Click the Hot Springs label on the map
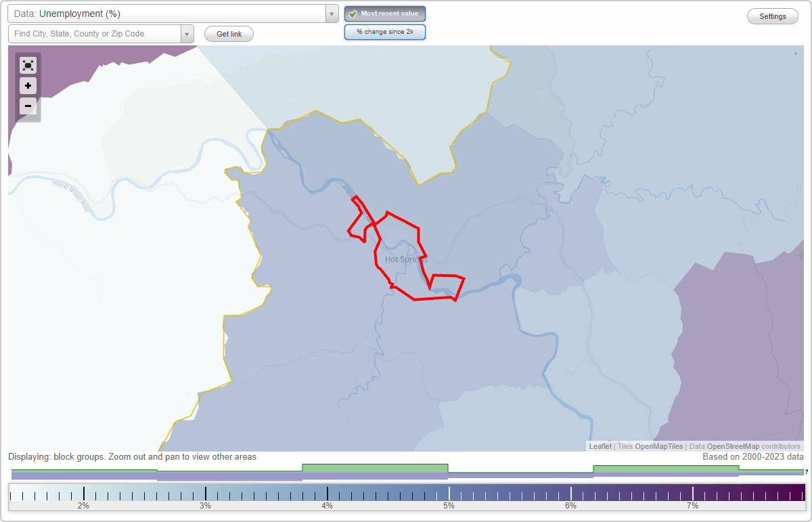Viewport: 812px width, 522px height. click(406, 259)
